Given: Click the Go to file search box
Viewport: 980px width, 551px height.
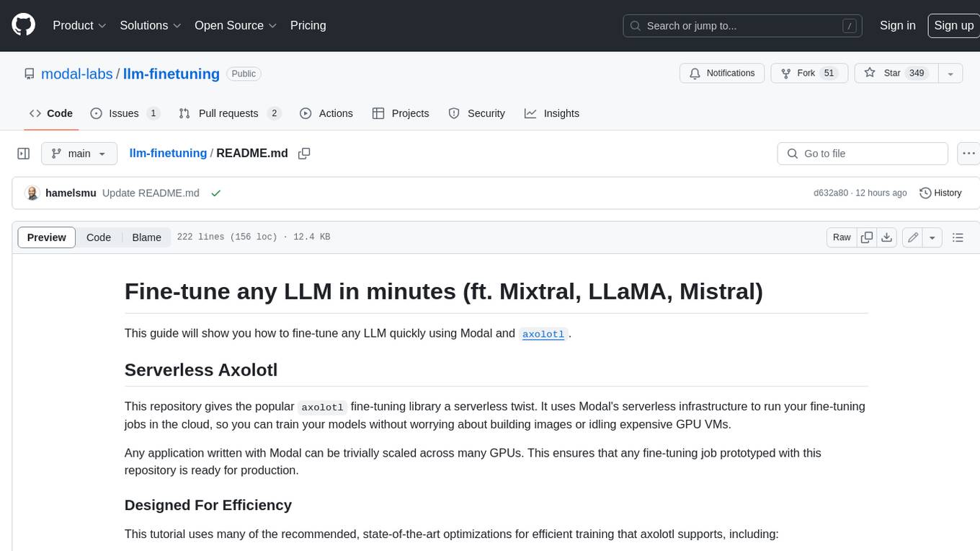Looking at the screenshot, I should [863, 154].
